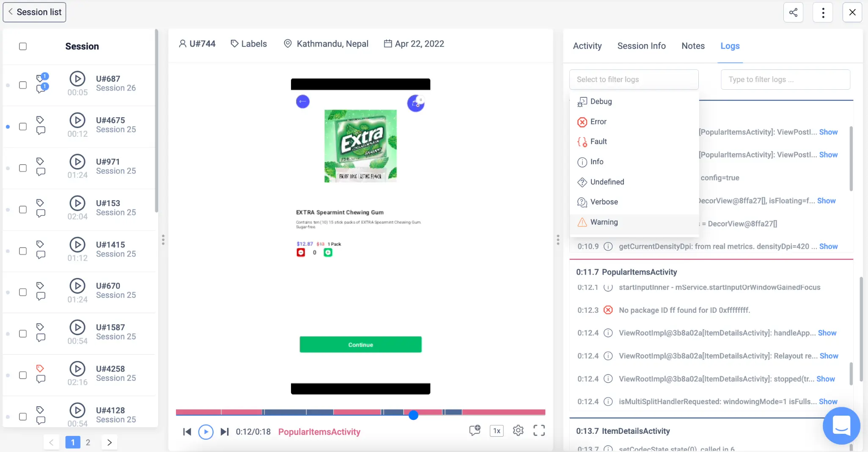Skip to next activity in player

click(x=225, y=432)
